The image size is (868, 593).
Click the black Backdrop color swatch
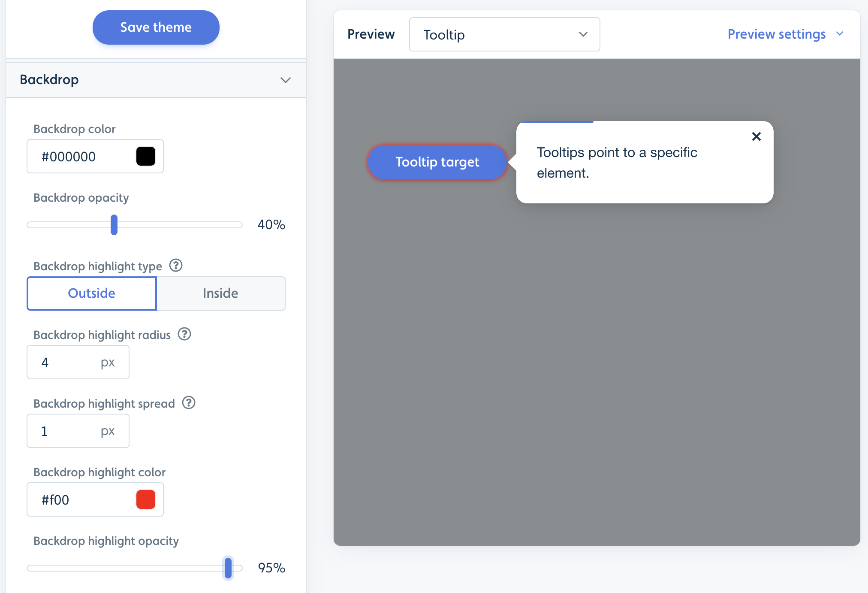point(146,156)
